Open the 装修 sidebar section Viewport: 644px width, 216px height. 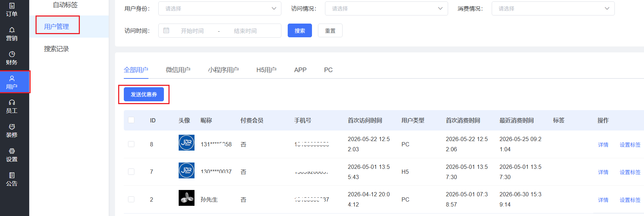[12, 131]
